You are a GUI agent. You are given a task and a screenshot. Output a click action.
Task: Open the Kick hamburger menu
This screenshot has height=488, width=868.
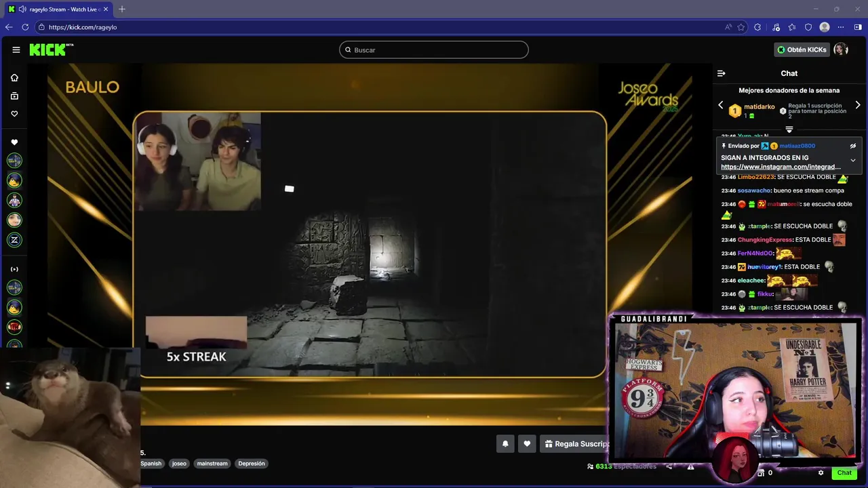click(16, 49)
